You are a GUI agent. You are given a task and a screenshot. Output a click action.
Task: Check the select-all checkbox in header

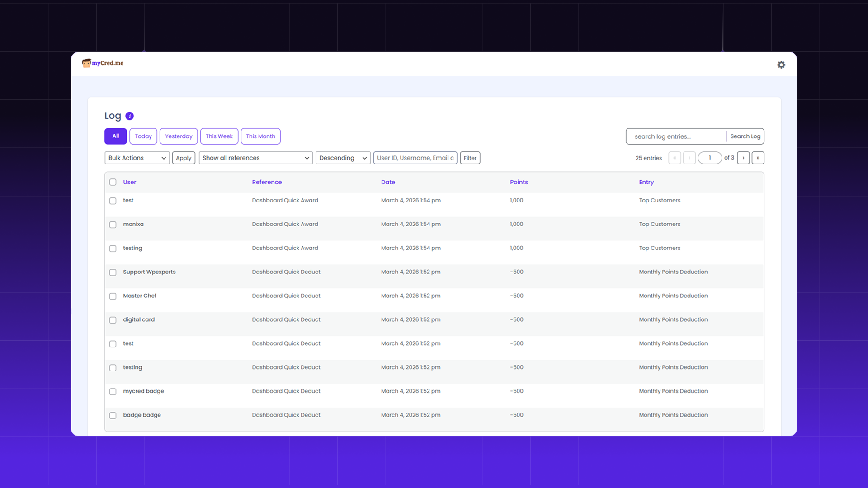click(113, 182)
